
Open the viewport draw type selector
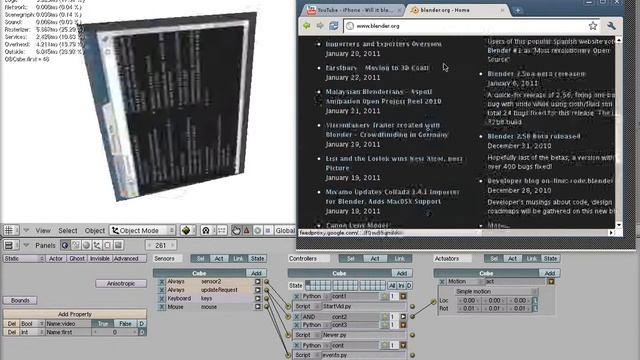[x=188, y=230]
